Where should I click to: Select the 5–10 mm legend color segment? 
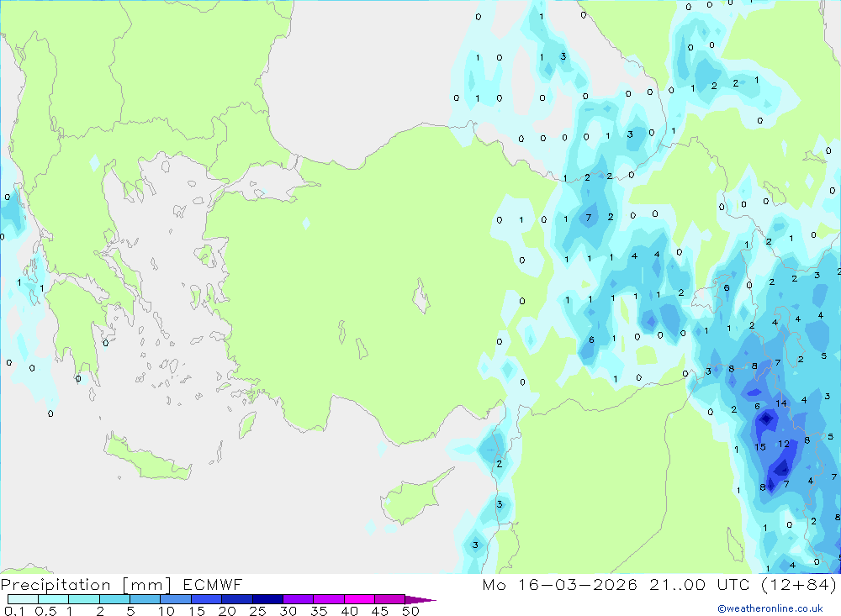145,599
